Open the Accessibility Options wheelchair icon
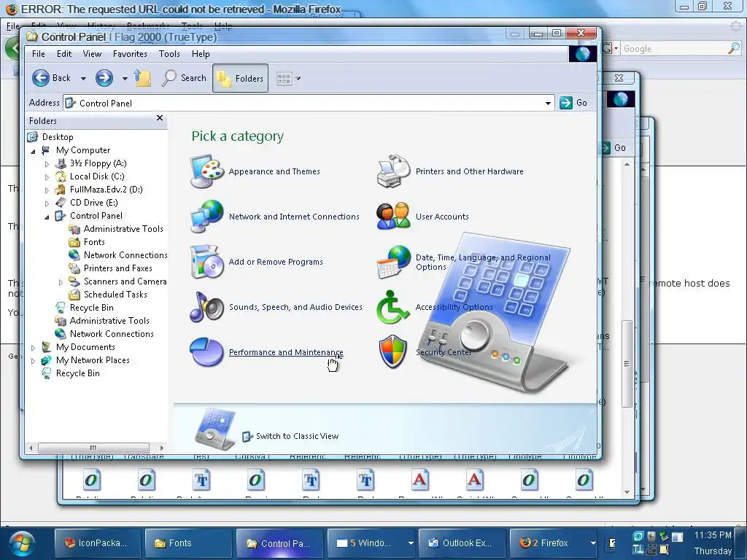The width and height of the screenshot is (747, 560). (x=393, y=307)
